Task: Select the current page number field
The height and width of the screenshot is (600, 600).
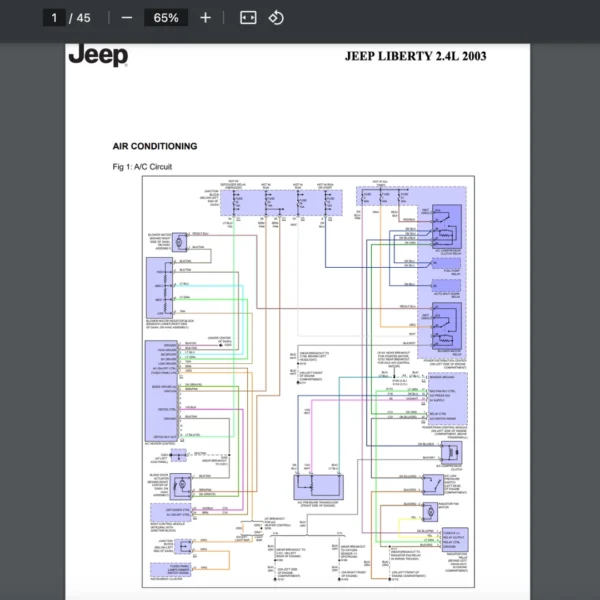Action: point(55,18)
